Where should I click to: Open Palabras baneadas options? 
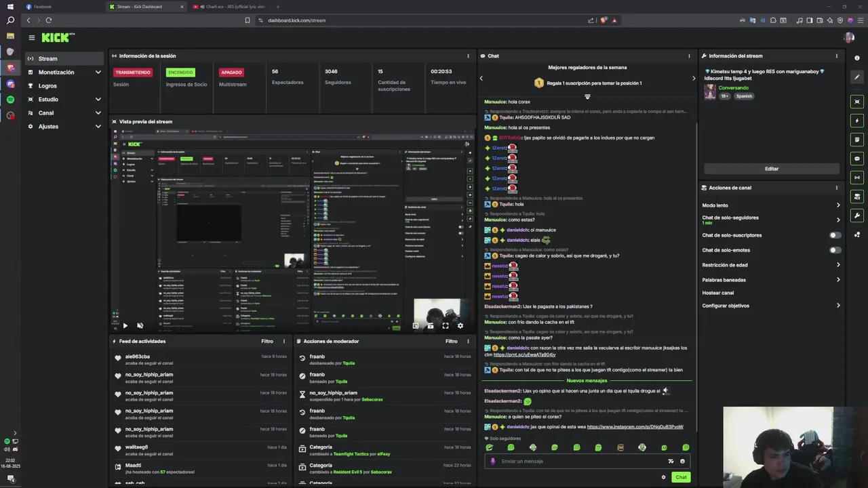771,280
